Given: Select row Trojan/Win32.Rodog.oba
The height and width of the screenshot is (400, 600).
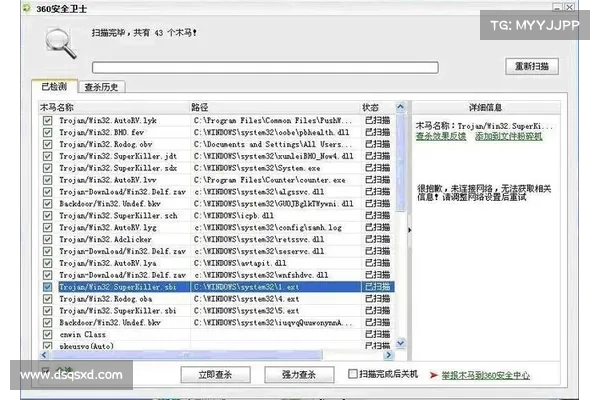Looking at the screenshot, I should coord(217,299).
